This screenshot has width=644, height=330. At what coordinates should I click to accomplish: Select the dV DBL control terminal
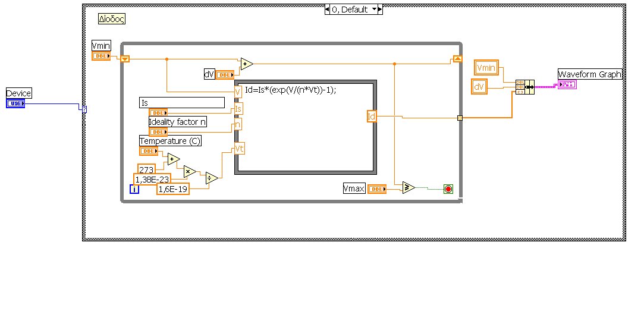(x=225, y=75)
